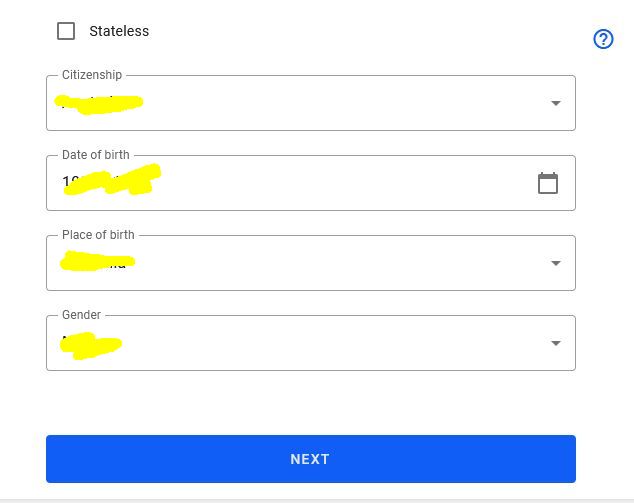Expand the Place of birth dropdown arrow
The width and height of the screenshot is (634, 503).
pyautogui.click(x=556, y=263)
